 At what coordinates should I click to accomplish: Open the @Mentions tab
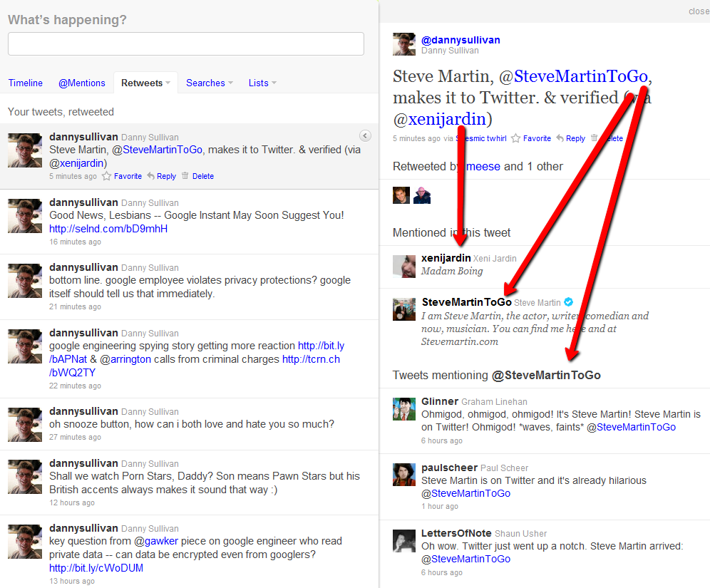pyautogui.click(x=81, y=83)
